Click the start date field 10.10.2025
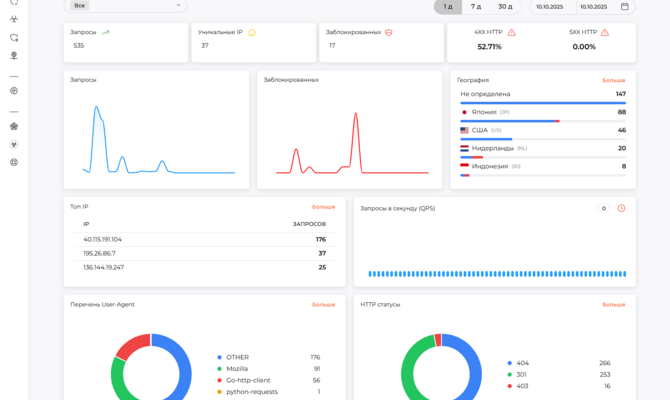The width and height of the screenshot is (670, 400). [x=550, y=7]
